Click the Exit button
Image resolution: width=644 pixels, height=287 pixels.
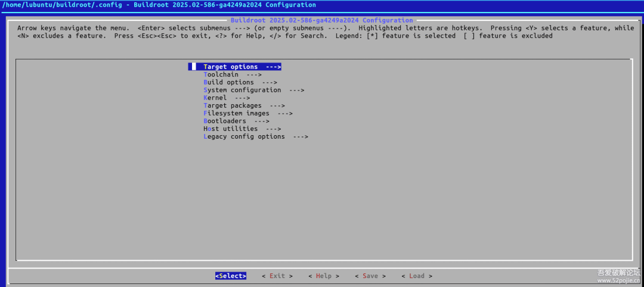click(x=277, y=276)
